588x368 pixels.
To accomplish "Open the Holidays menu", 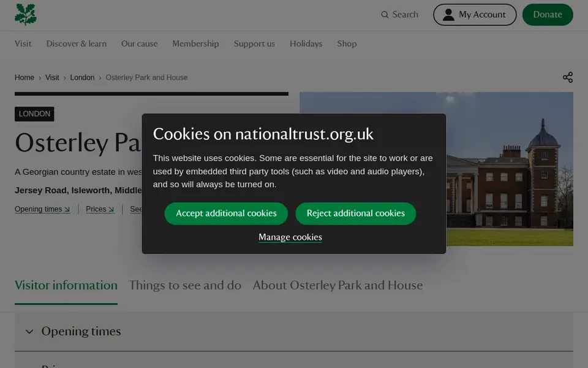I will pos(306,44).
